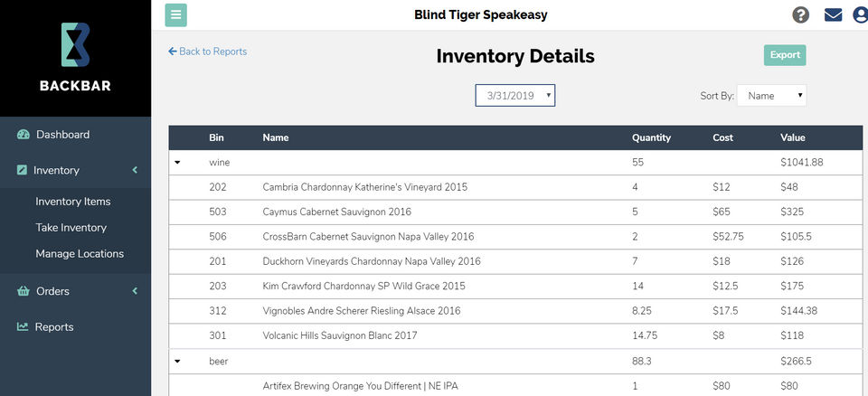Go to Manage Locations
The image size is (868, 396).
point(80,254)
